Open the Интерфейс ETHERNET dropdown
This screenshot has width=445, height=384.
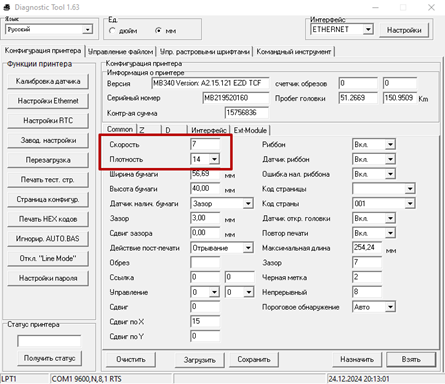point(368,30)
